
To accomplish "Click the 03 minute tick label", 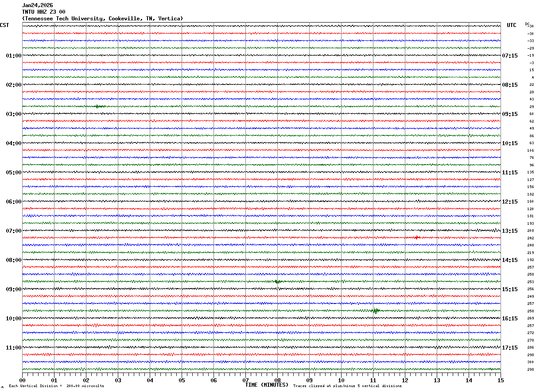I will tap(118, 380).
